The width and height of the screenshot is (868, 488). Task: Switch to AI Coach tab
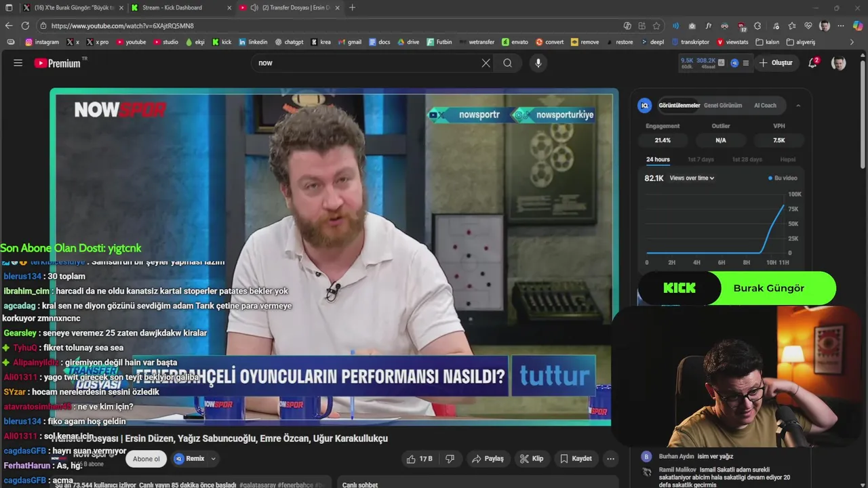coord(765,106)
